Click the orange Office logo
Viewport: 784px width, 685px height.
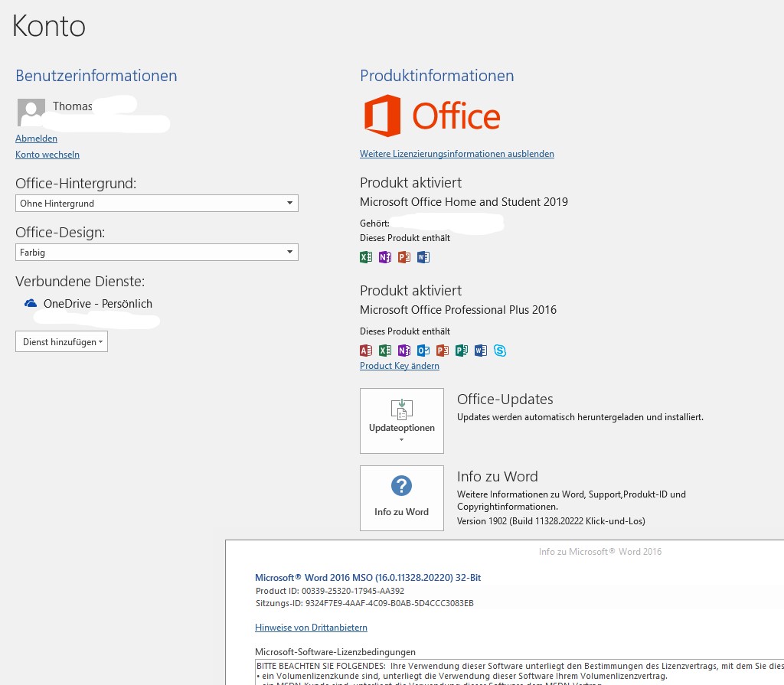click(x=433, y=116)
